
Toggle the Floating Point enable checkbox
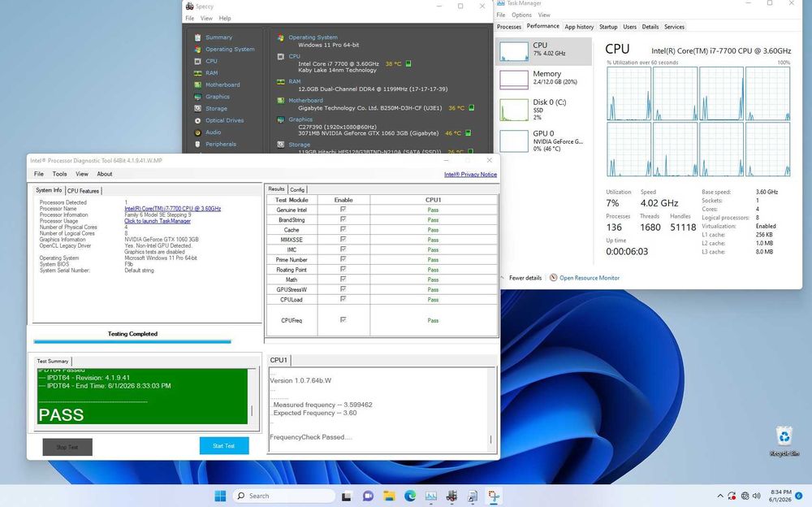[343, 269]
